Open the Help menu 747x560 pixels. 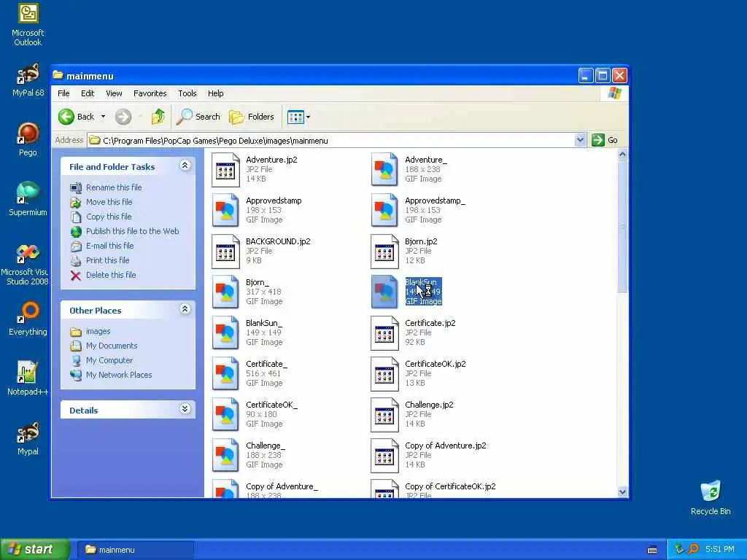point(215,93)
